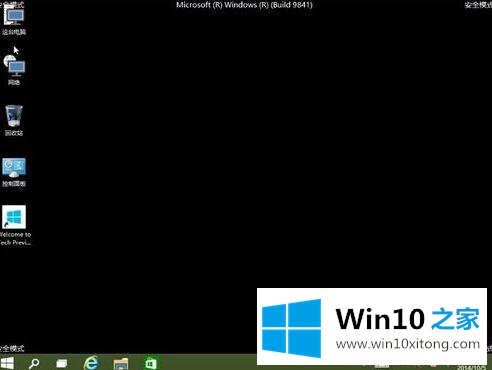The height and width of the screenshot is (370, 492).
Task: Launch Internet Explorer from the taskbar
Action: (x=91, y=363)
